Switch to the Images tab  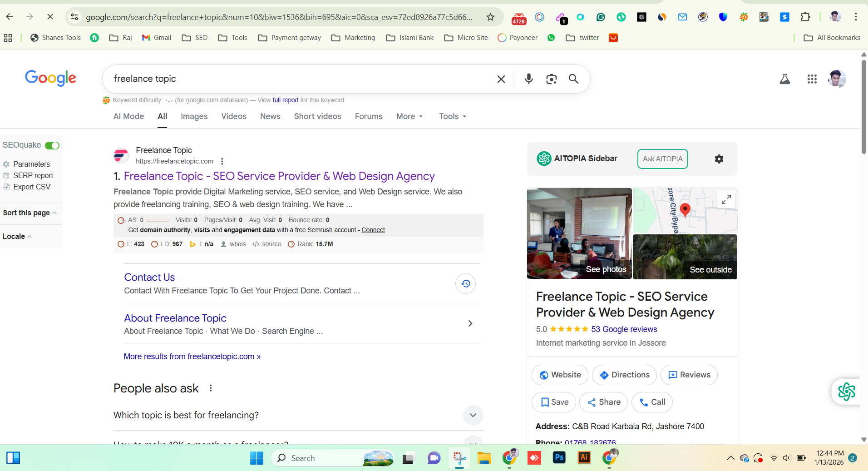(194, 117)
